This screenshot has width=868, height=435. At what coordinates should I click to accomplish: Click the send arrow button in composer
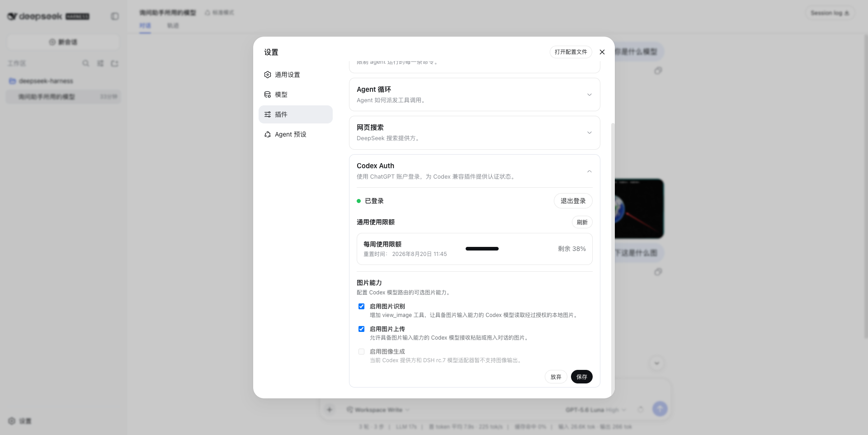660,409
